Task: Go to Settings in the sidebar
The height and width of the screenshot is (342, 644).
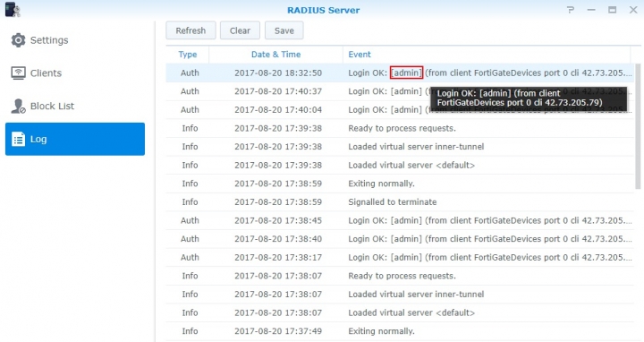Action: [49, 40]
